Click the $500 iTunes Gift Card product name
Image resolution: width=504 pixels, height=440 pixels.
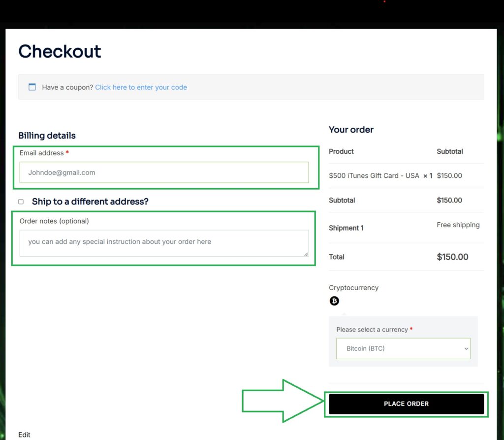click(374, 175)
